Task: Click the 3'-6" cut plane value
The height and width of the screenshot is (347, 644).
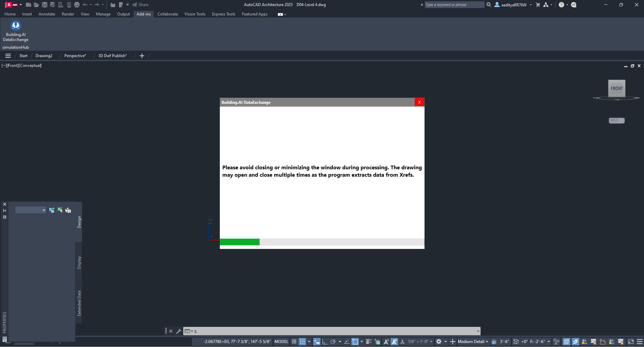Action: point(504,342)
